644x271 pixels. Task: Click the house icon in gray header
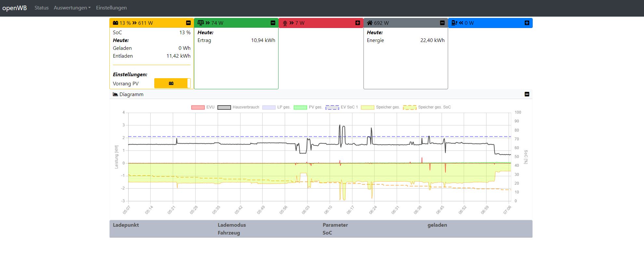pos(370,23)
